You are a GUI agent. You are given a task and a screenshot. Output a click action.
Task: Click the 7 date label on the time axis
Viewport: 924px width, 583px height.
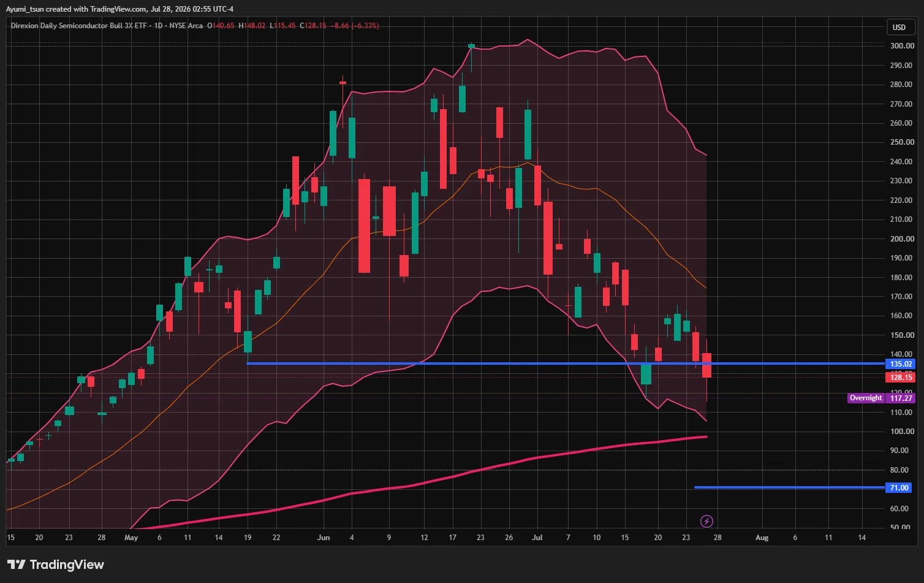pyautogui.click(x=568, y=538)
